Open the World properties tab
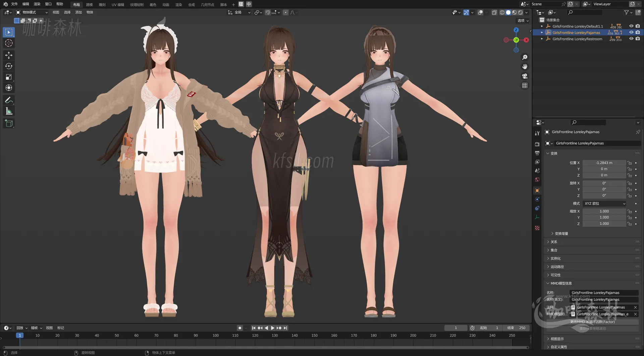 coord(537,180)
